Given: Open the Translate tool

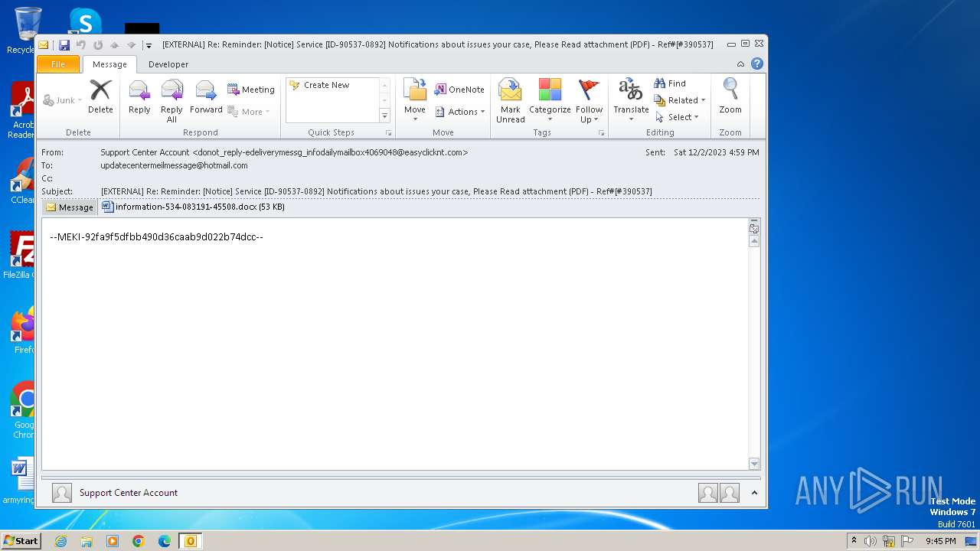Looking at the screenshot, I should pos(631,101).
